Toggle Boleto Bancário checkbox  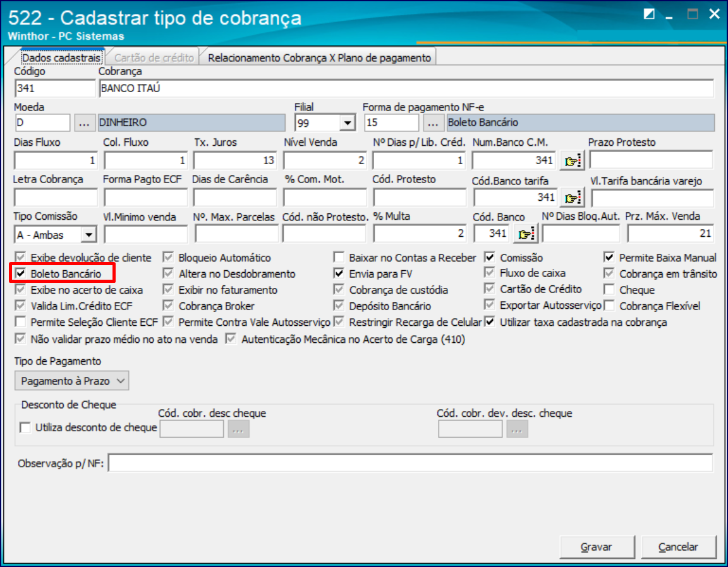point(20,273)
